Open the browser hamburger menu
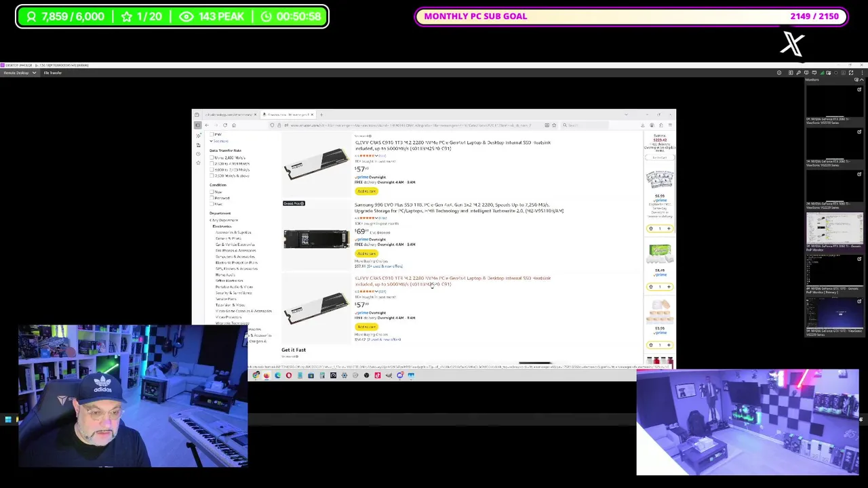The image size is (868, 488). [670, 125]
